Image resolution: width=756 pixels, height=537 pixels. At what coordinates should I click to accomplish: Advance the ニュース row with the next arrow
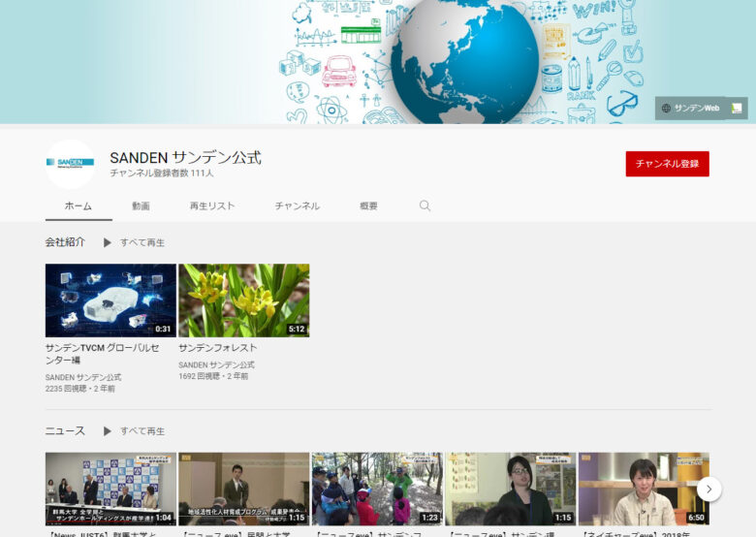click(709, 489)
